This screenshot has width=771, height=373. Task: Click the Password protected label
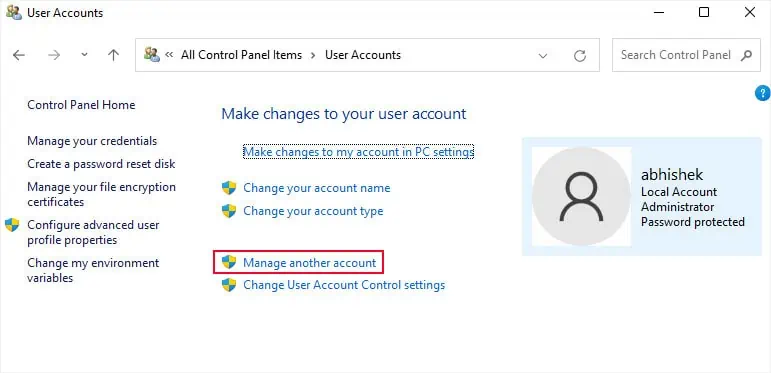click(693, 222)
